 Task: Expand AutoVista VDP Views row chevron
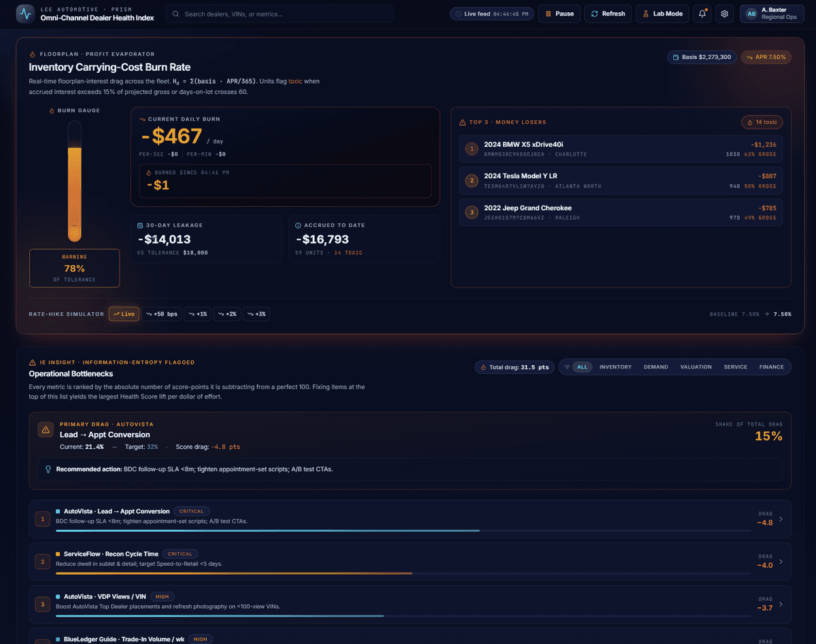pos(780,604)
